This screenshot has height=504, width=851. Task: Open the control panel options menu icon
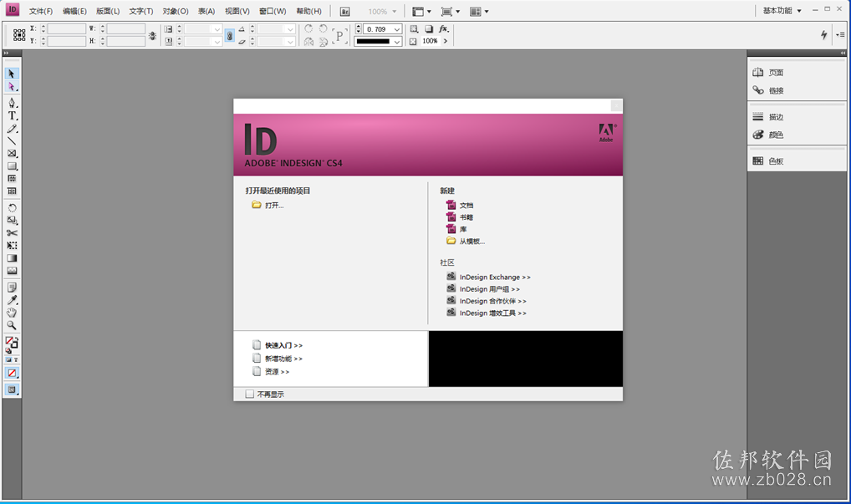(841, 35)
